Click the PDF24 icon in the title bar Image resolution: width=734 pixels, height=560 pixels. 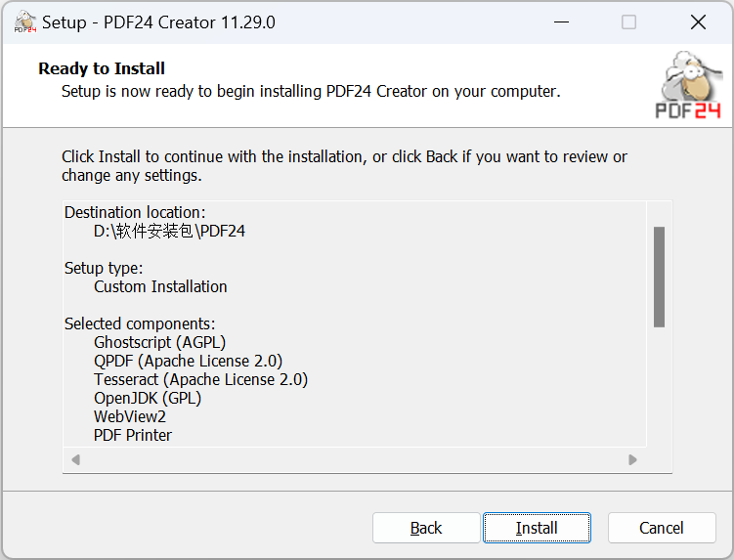pos(25,22)
